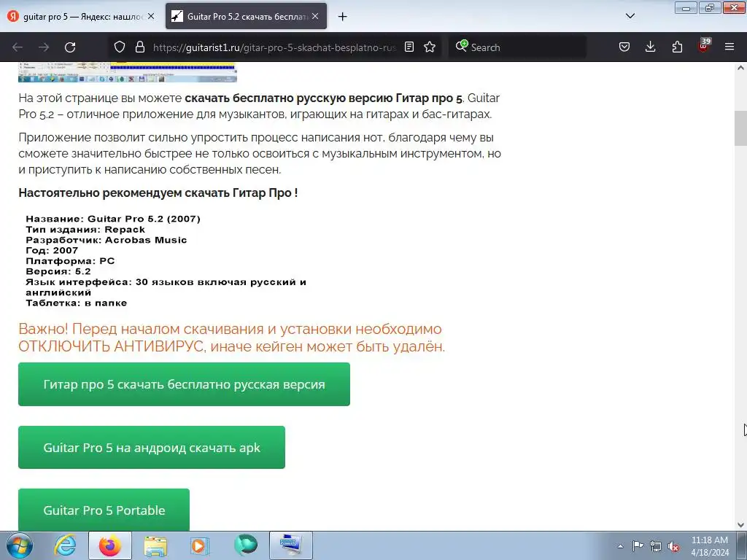Open the Windows Start menu

pos(20,545)
